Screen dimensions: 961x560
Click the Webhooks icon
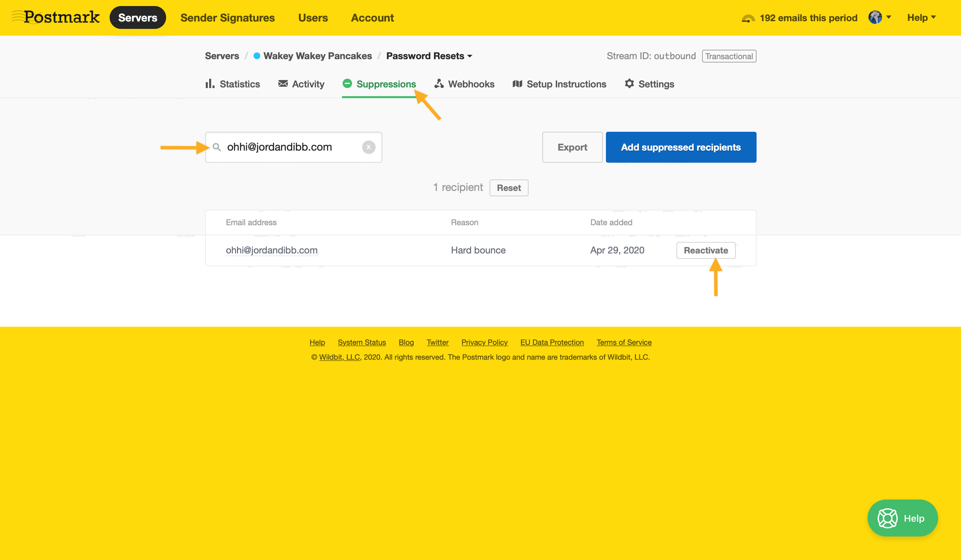coord(439,83)
